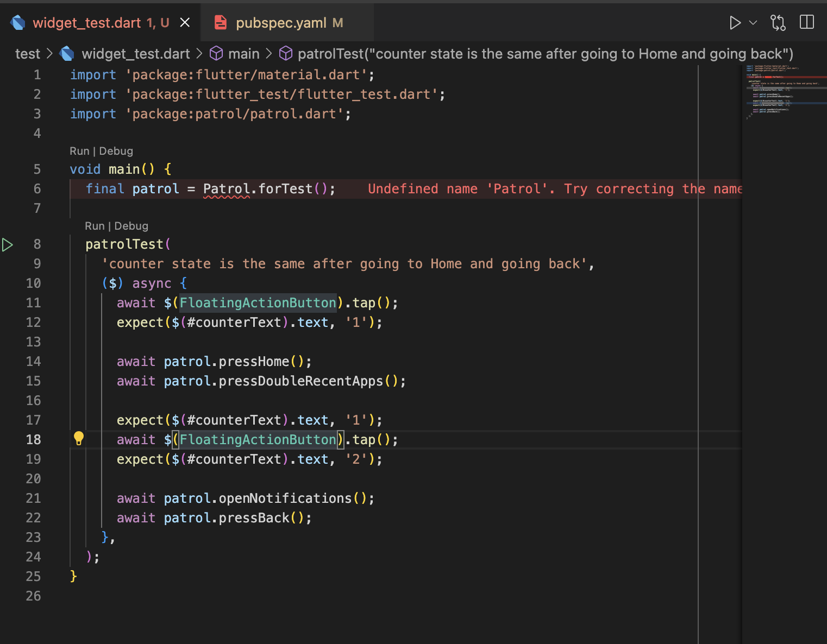827x644 pixels.
Task: Click pressHome on line 14
Action: click(254, 362)
